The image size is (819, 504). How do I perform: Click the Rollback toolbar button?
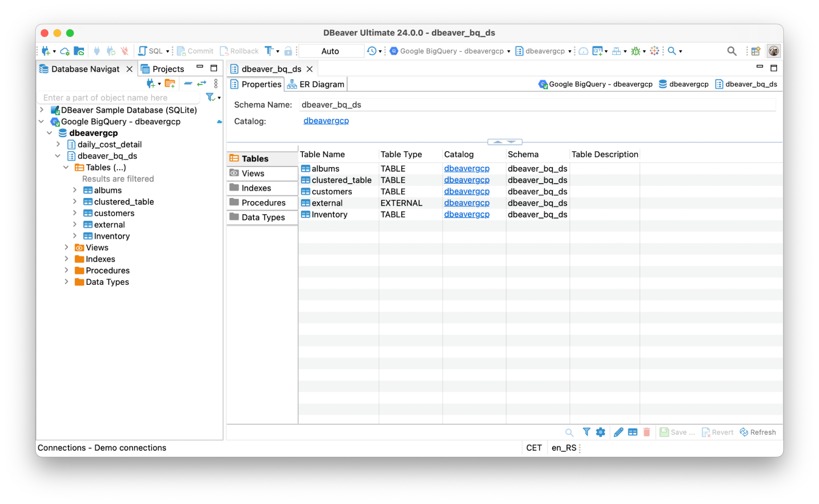point(239,51)
